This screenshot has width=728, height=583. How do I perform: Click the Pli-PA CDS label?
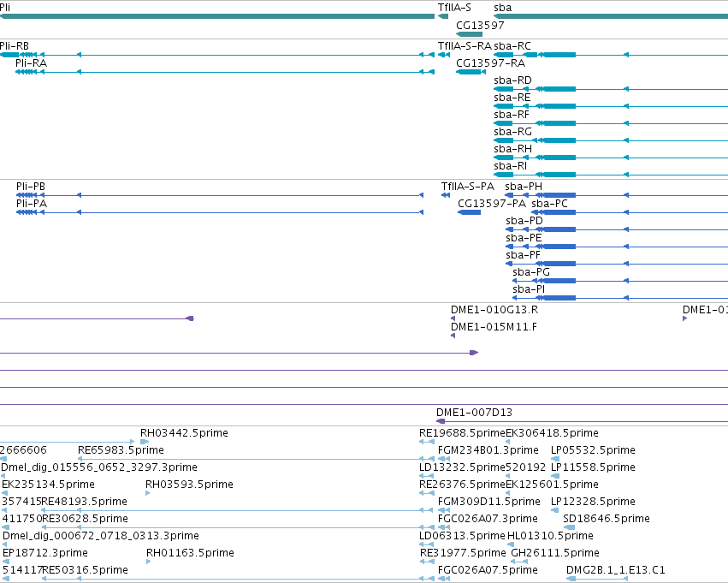pyautogui.click(x=32, y=204)
